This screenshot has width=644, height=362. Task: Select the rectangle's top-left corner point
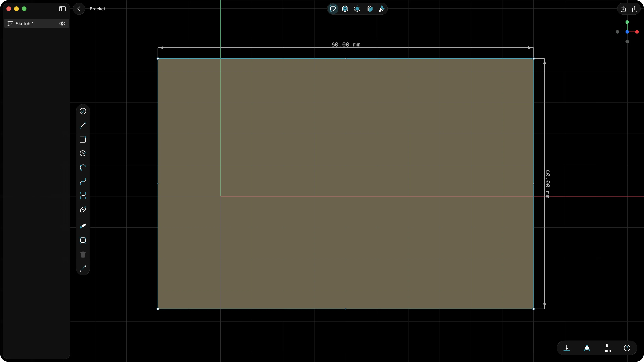coord(158,59)
